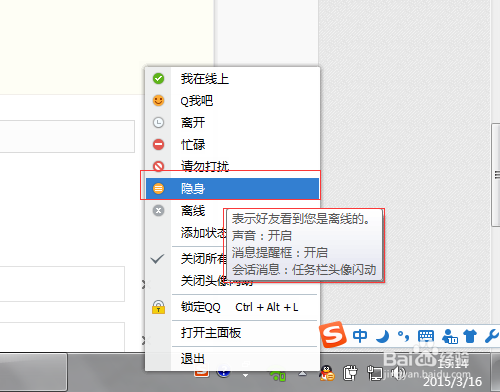Click the right-side vertical scrollbar handle

tap(496, 175)
